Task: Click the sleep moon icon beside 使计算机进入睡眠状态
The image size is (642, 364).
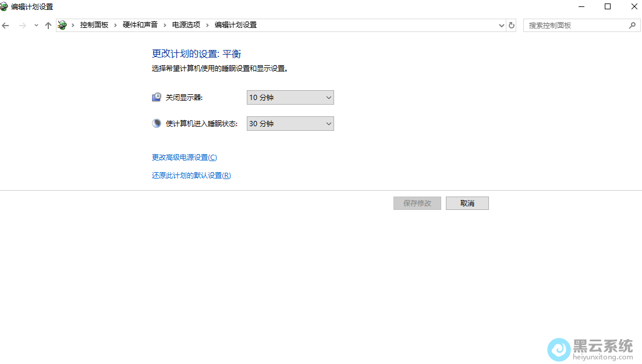Action: [156, 123]
